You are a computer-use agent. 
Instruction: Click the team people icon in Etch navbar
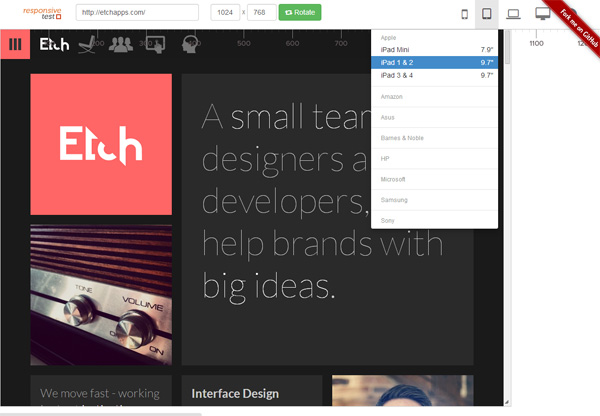pos(121,44)
